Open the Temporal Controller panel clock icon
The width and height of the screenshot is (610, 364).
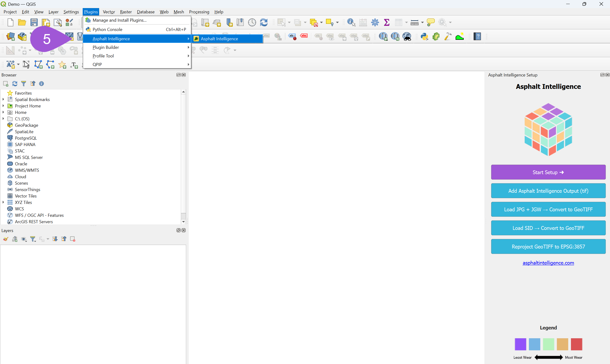click(x=252, y=22)
